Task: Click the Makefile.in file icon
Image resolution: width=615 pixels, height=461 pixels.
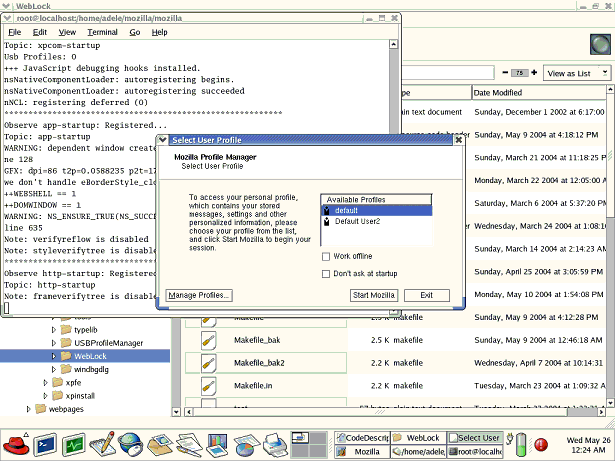Action: 208,386
